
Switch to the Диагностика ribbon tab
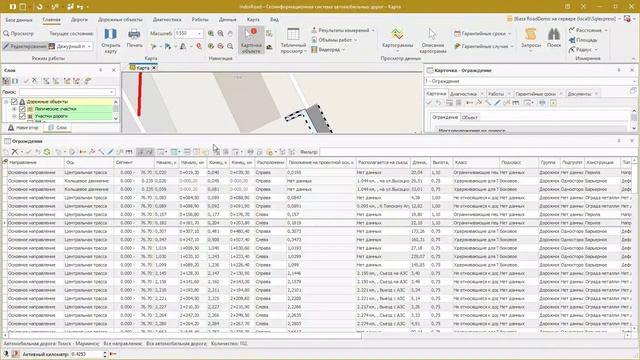(167, 20)
